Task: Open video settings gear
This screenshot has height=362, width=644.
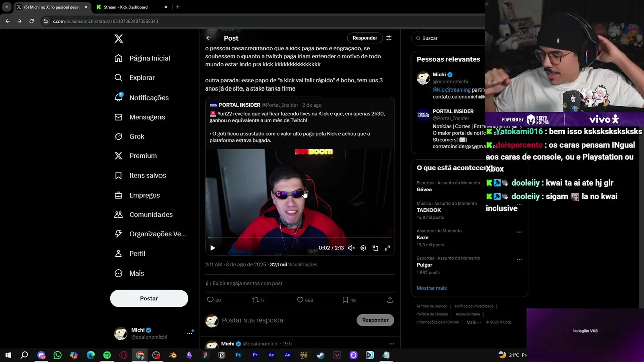Action: click(363, 248)
